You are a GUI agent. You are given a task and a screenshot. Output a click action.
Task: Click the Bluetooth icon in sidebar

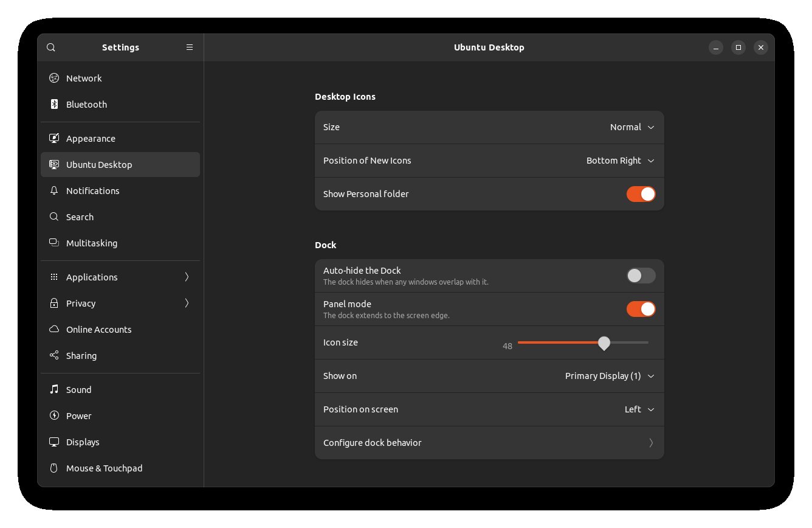coord(54,104)
